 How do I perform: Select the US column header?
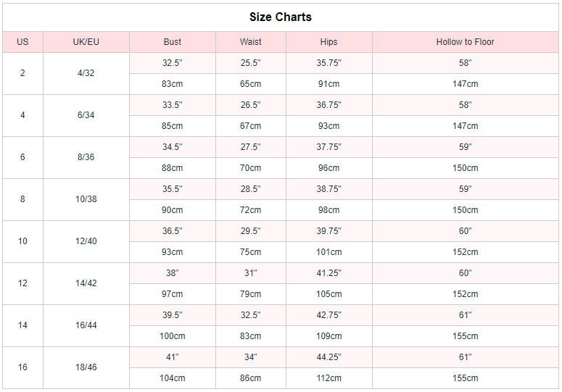pyautogui.click(x=22, y=42)
